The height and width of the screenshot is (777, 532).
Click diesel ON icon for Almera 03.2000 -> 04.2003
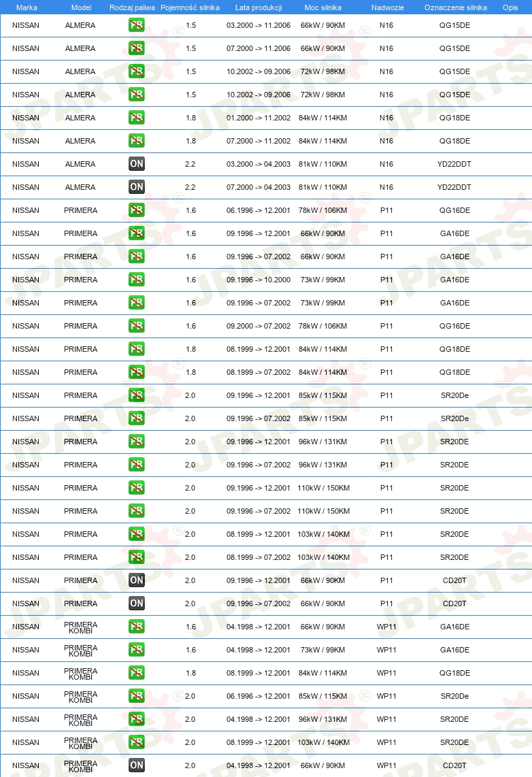click(x=136, y=163)
